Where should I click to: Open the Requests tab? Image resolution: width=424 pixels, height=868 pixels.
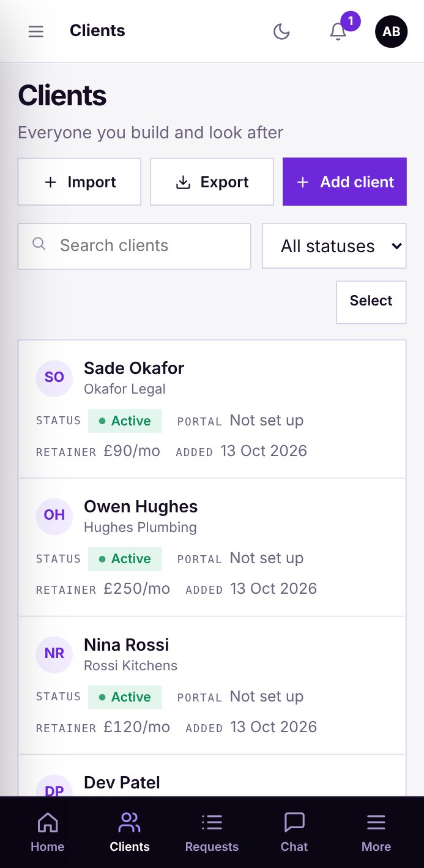pos(212,832)
